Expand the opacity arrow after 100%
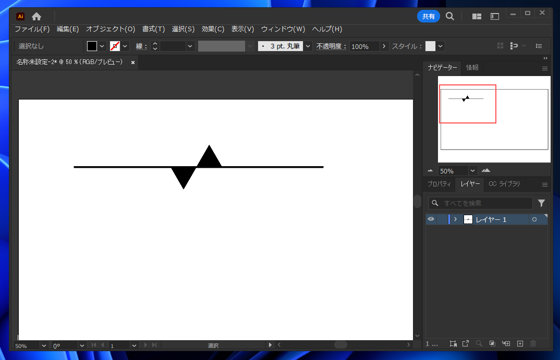Viewport: 560px width, 360px height. 384,46
